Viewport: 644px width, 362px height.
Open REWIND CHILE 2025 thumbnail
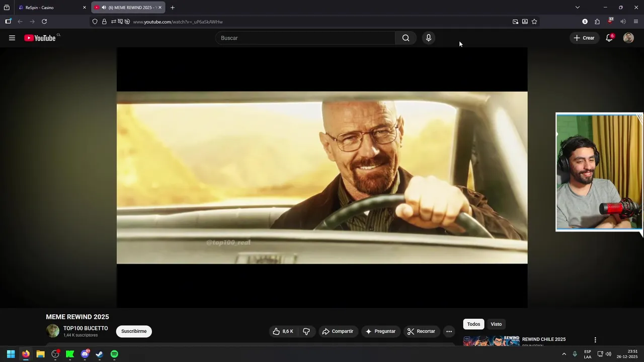click(x=492, y=341)
